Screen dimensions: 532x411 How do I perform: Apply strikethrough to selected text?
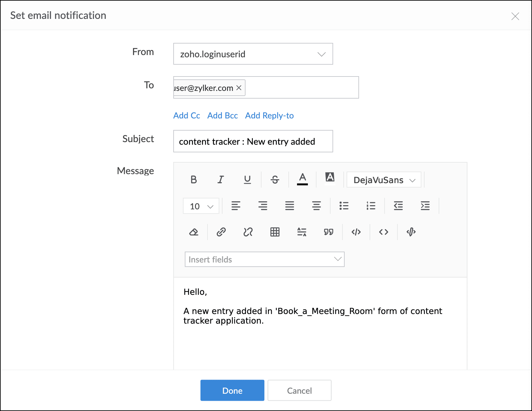point(275,180)
